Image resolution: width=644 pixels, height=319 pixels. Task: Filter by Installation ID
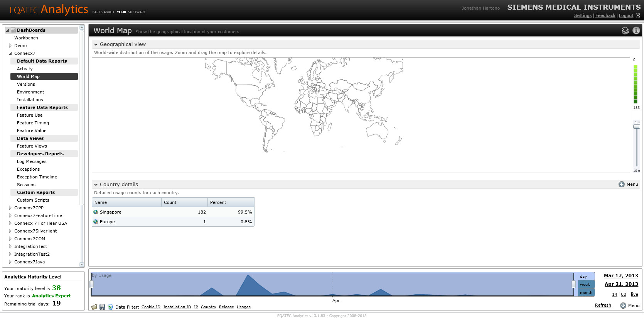pos(177,307)
